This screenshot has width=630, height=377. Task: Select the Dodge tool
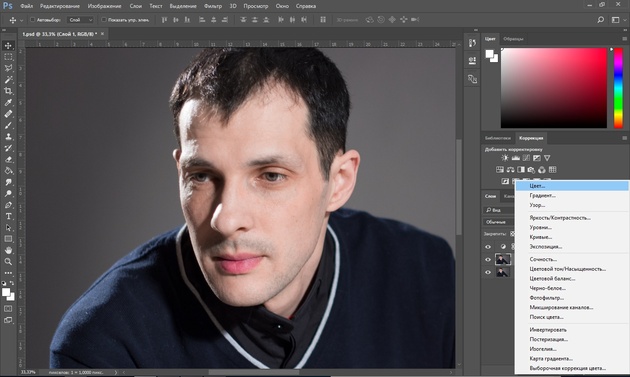[8, 193]
